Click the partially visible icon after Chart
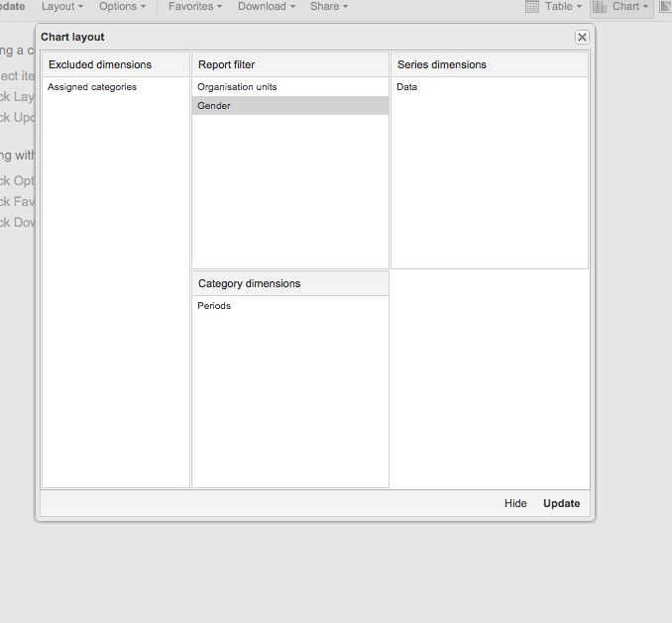This screenshot has width=672, height=623. [x=666, y=7]
